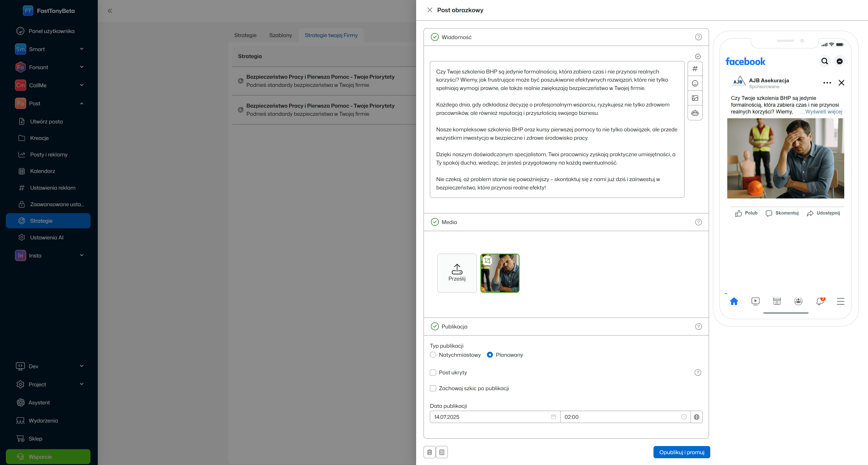Click Polub button in preview

(x=746, y=213)
